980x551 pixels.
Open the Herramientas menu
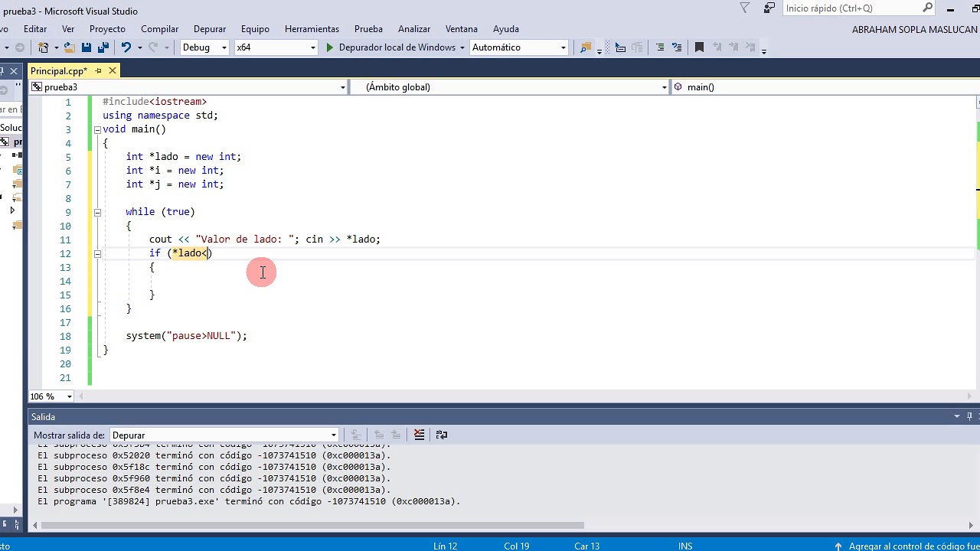(312, 29)
